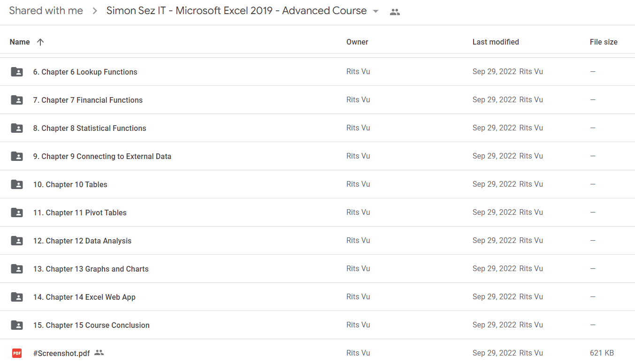Click Sep 29, 2022 date in Chapter 7 row
The width and height of the screenshot is (635, 364).
click(x=494, y=100)
